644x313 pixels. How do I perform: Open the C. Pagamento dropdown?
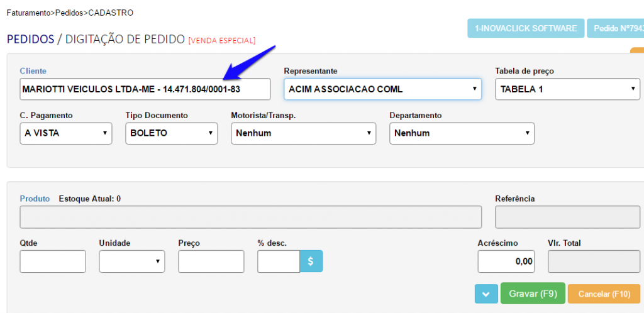66,133
